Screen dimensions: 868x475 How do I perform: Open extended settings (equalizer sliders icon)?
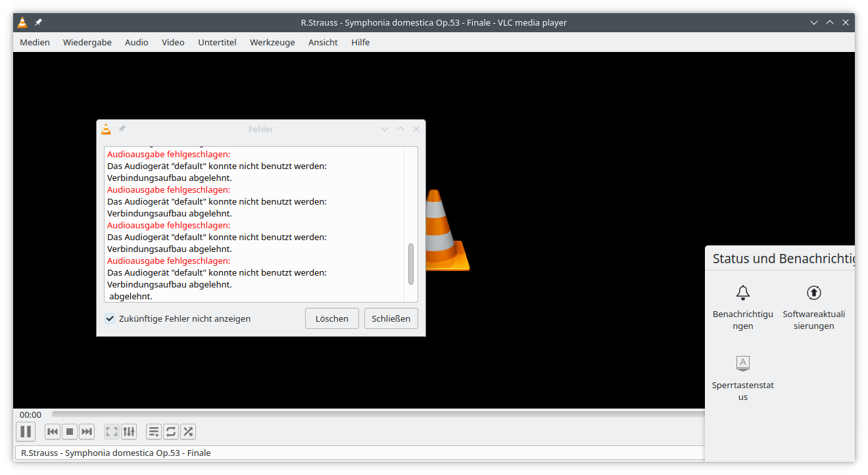pos(129,432)
